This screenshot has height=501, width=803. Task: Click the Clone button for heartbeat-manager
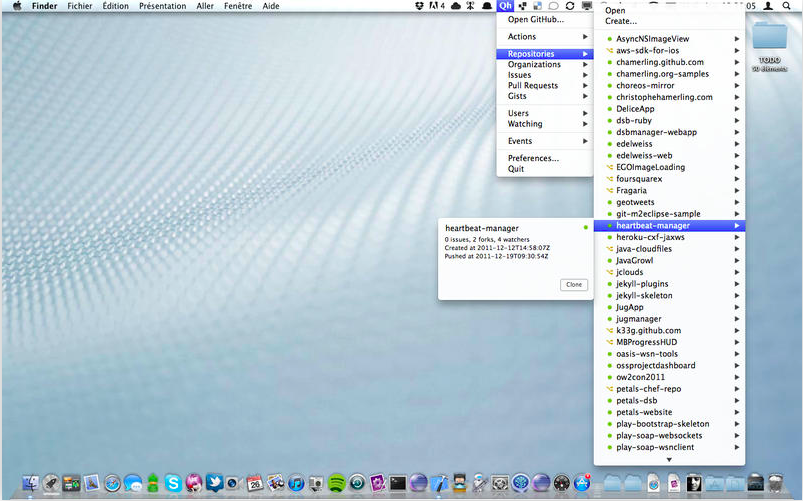point(574,284)
